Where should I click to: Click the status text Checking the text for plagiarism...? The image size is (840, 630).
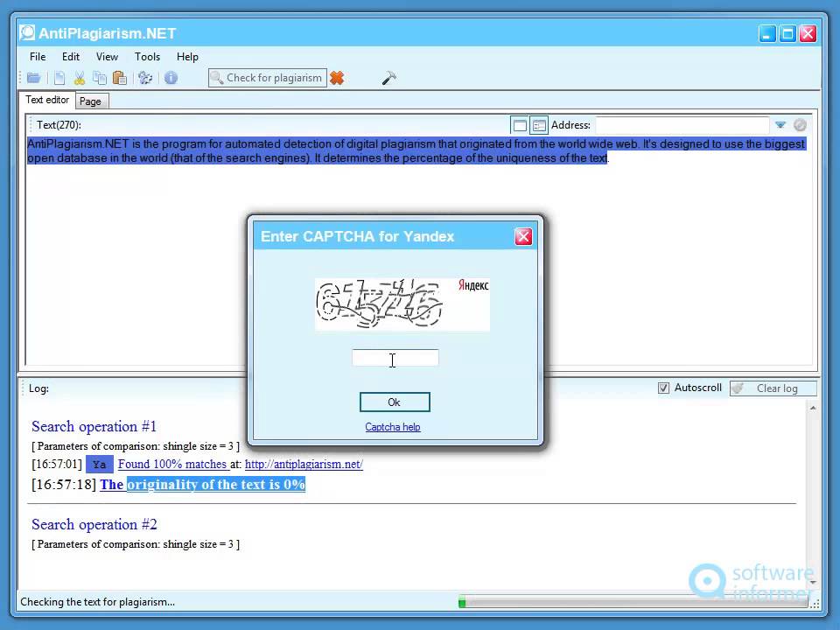pos(97,602)
